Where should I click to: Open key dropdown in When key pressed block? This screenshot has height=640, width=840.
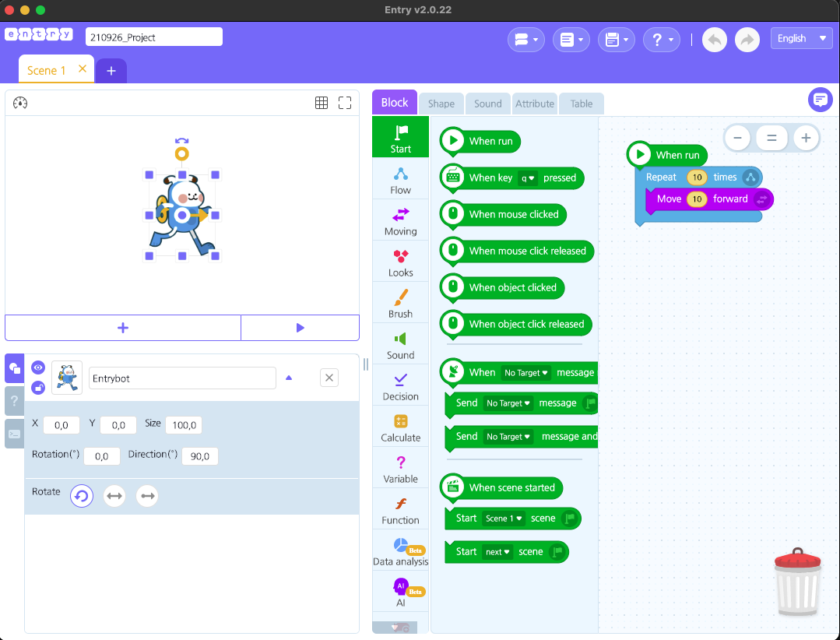coord(528,178)
